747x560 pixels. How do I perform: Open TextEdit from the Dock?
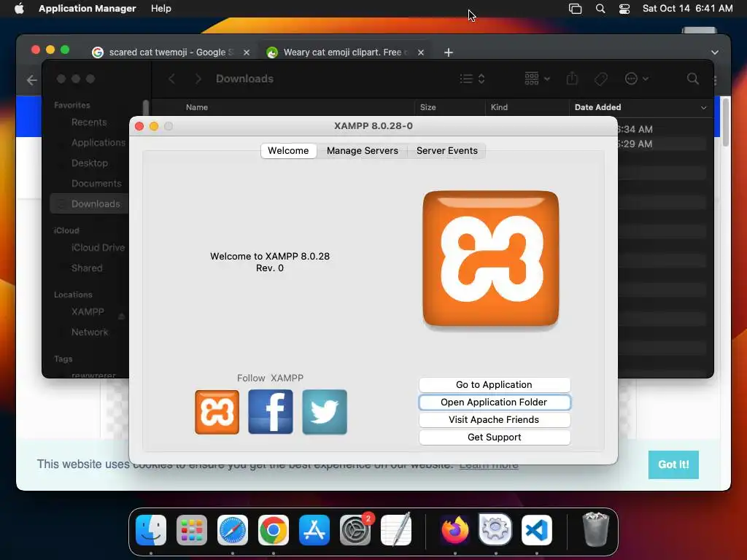tap(396, 530)
